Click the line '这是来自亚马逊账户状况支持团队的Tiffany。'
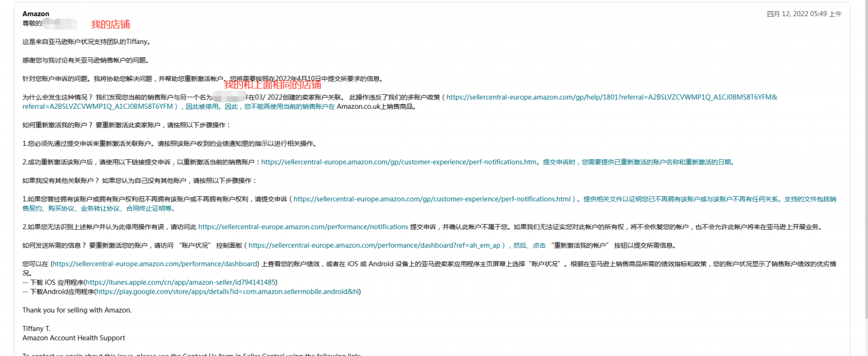 tap(86, 42)
